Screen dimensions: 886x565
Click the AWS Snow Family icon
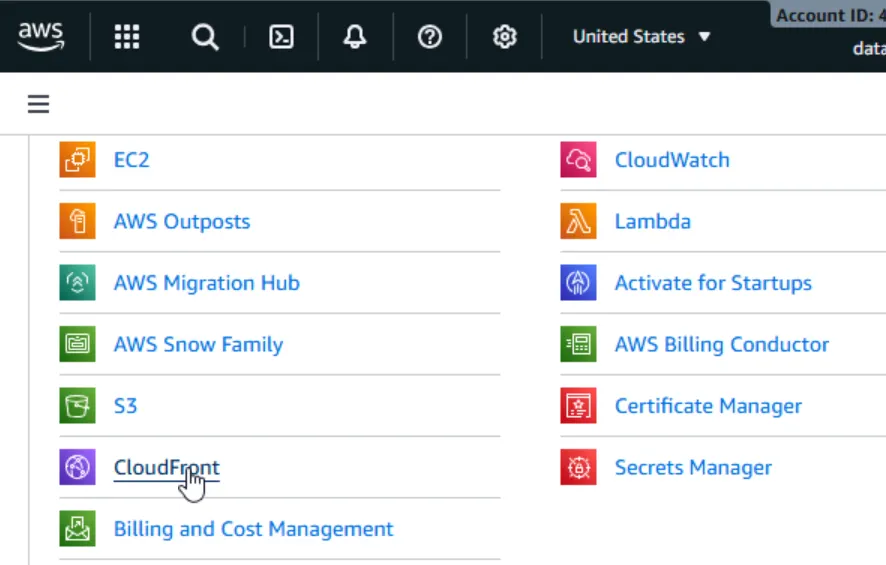(x=77, y=344)
